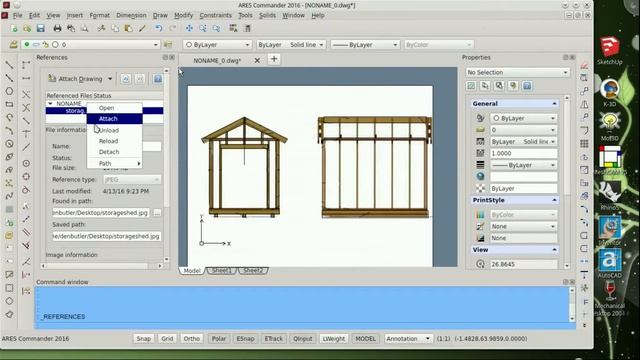This screenshot has width=640, height=360.
Task: Toggle Polar tracking in the status bar
Action: pyautogui.click(x=219, y=339)
